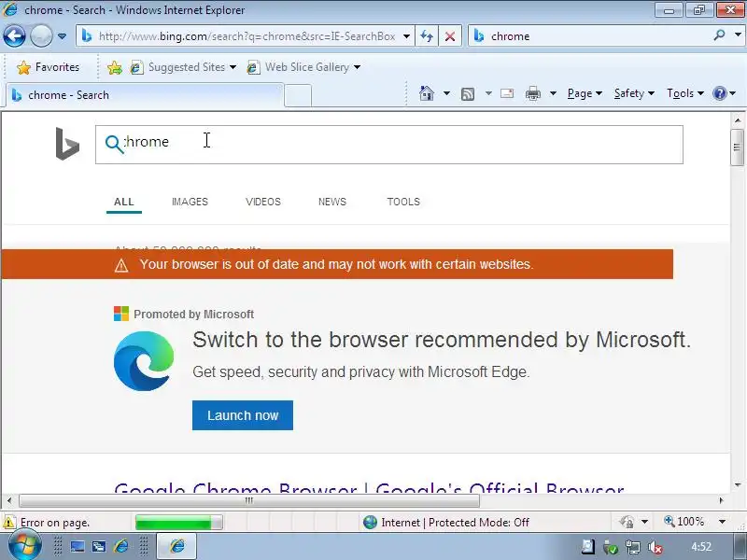Click the horizontal scrollbar thumb
The height and width of the screenshot is (560, 747).
249,500
